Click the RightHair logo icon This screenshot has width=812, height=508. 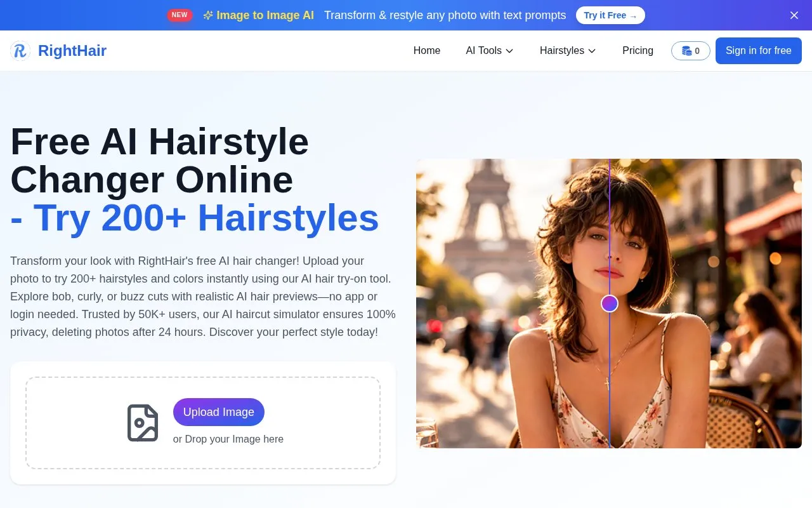[x=20, y=51]
